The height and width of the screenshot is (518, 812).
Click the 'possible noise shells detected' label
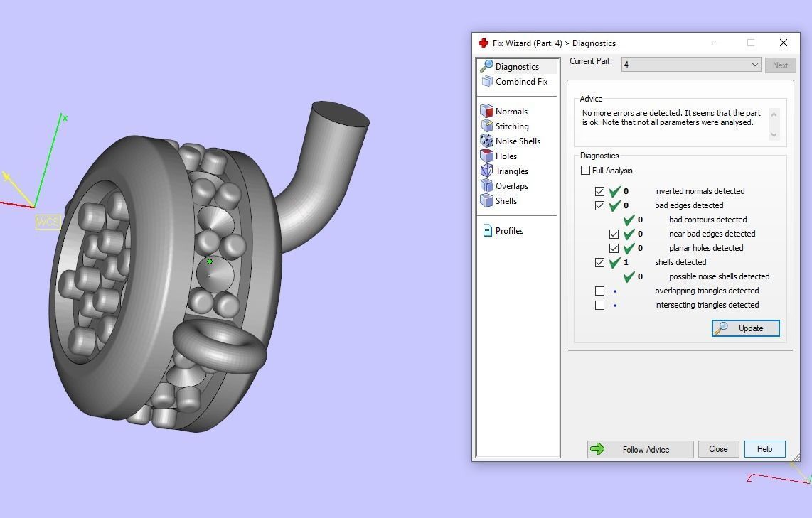click(720, 276)
